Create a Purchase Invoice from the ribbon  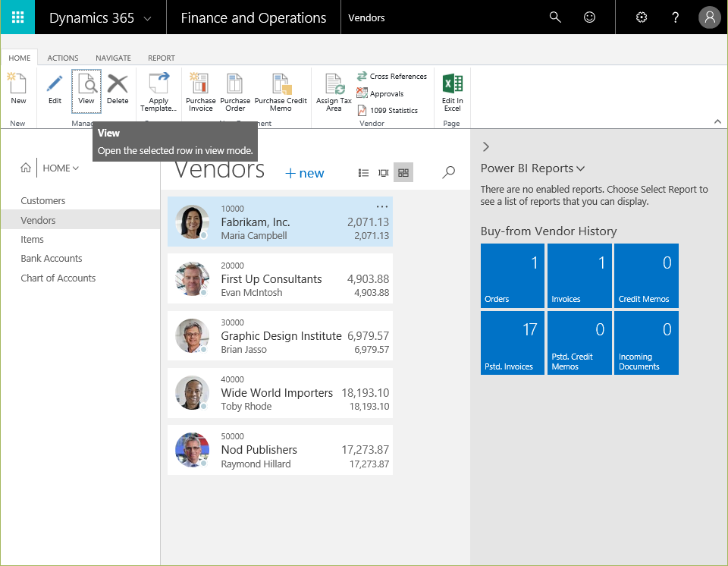(x=200, y=92)
